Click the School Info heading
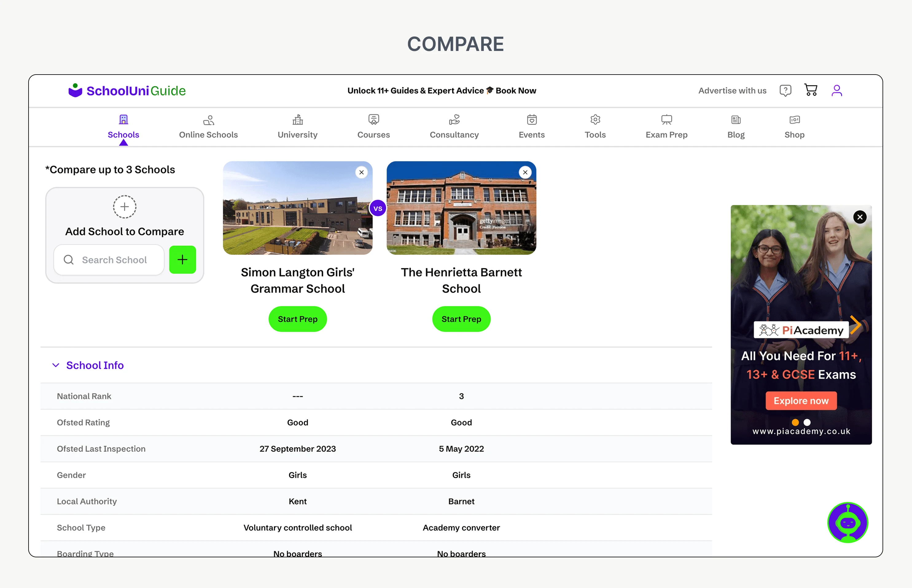 95,366
